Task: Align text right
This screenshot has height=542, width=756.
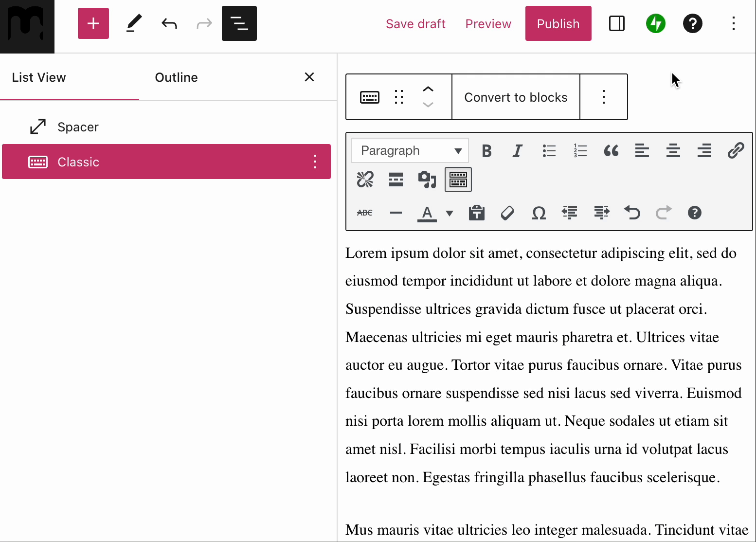Action: pos(704,151)
